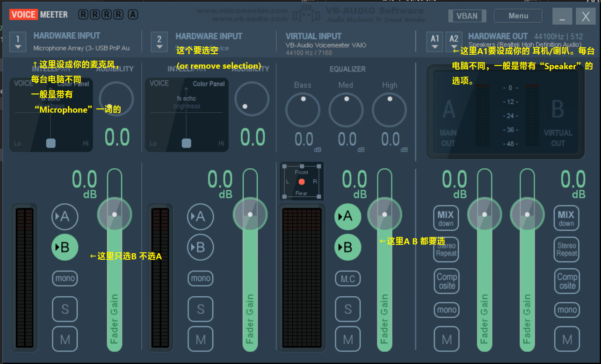Toggle B routing on Hardware Input 1
The height and width of the screenshot is (364, 601).
click(65, 247)
